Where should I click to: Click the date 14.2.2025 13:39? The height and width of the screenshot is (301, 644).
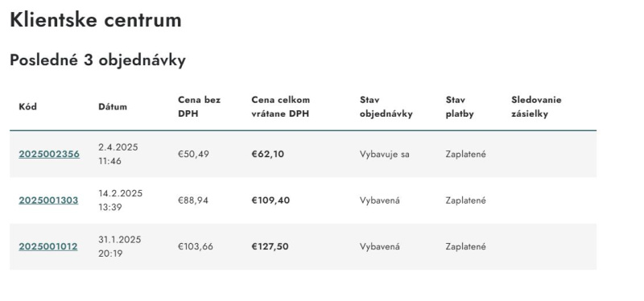120,200
